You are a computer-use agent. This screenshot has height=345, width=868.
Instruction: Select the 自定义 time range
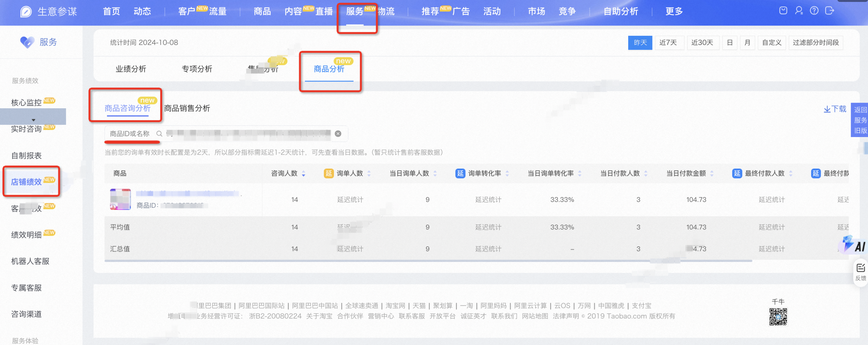(x=772, y=43)
